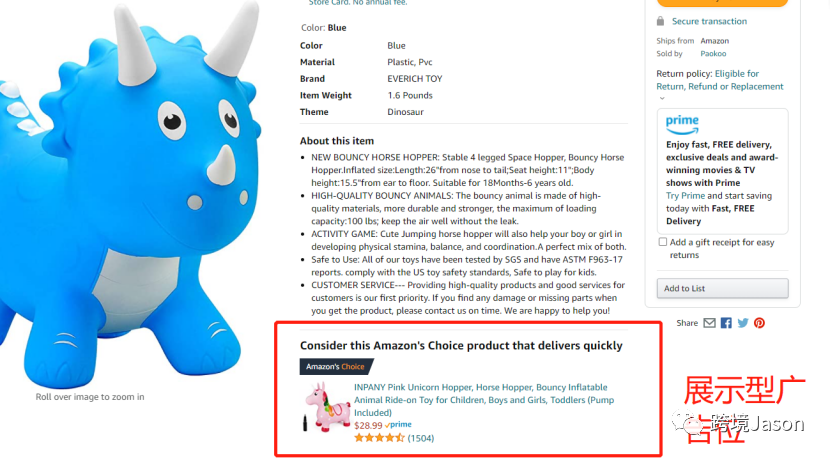Image resolution: width=831 pixels, height=459 pixels.
Task: Click the Amazon's Choice badge
Action: pyautogui.click(x=336, y=366)
